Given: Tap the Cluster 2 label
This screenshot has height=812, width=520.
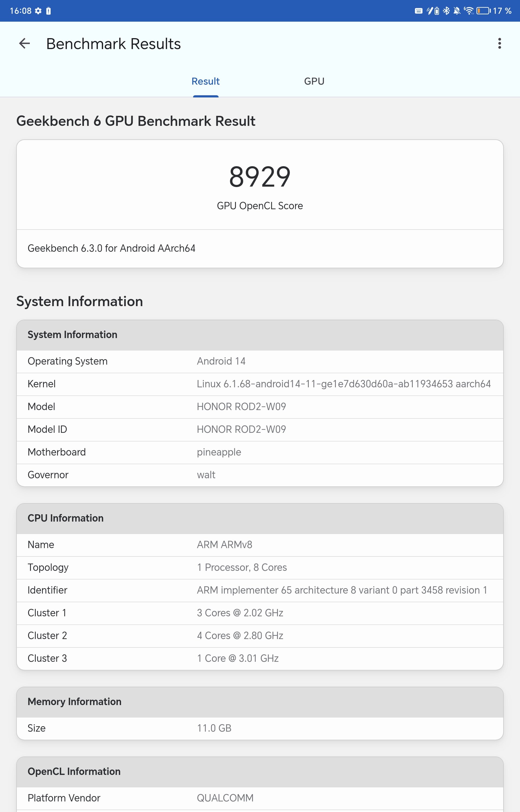Looking at the screenshot, I should pos(47,636).
